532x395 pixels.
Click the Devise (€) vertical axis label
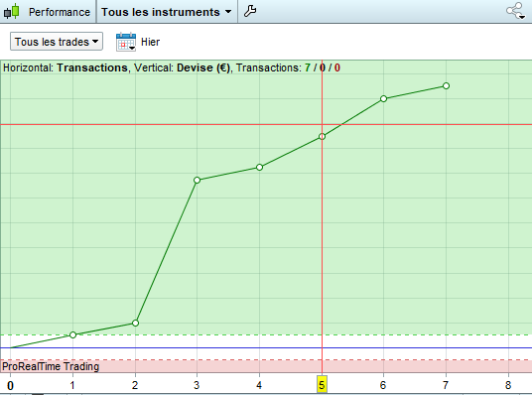coord(203,67)
